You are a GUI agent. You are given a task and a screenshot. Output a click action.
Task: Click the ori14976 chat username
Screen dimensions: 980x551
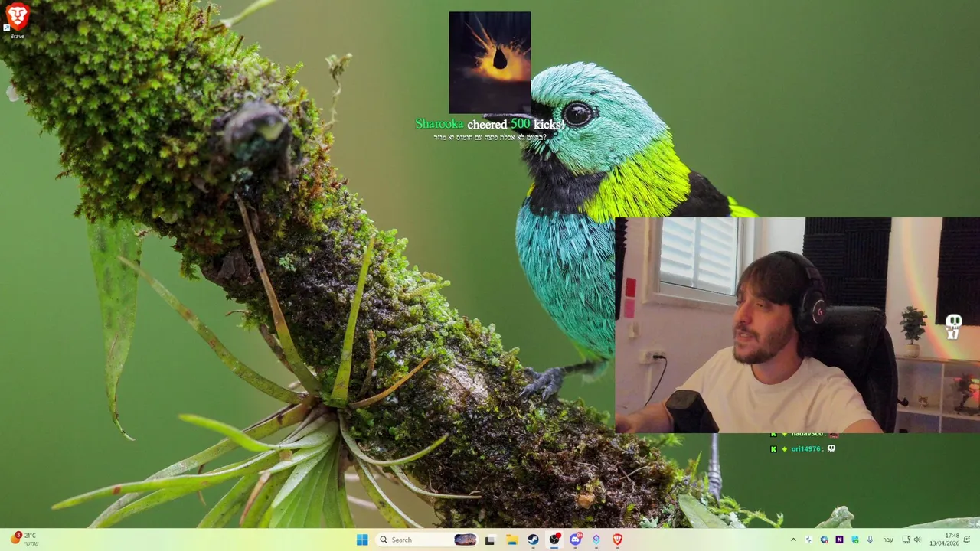click(805, 449)
